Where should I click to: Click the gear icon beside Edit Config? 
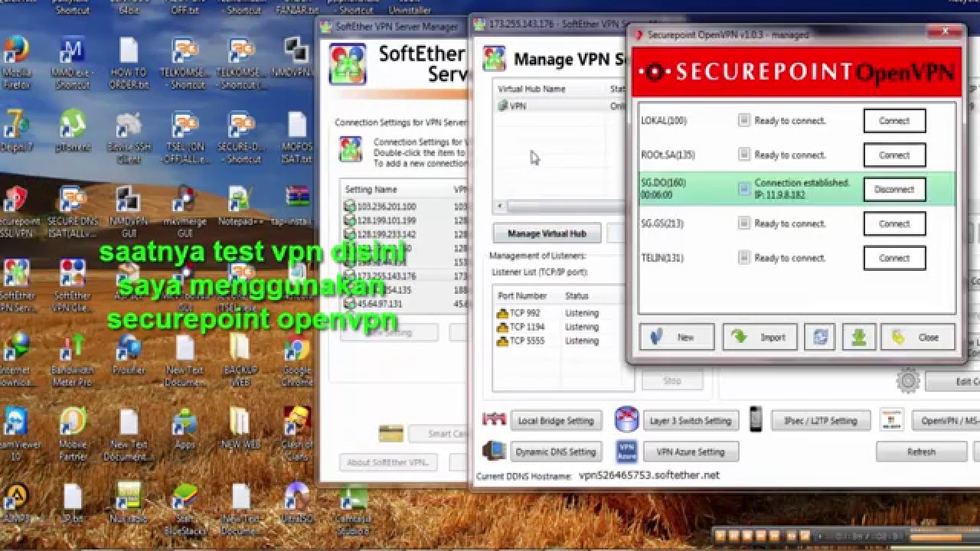(908, 380)
